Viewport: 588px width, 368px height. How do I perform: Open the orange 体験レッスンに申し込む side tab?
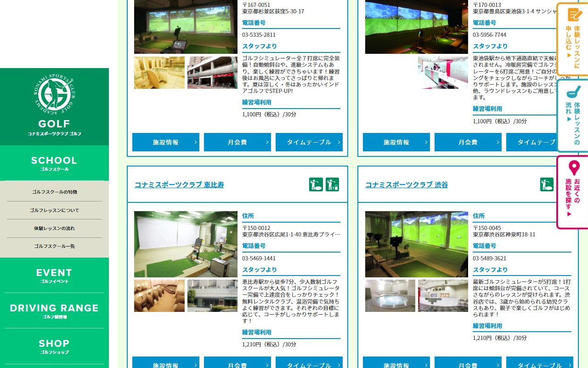point(572,40)
